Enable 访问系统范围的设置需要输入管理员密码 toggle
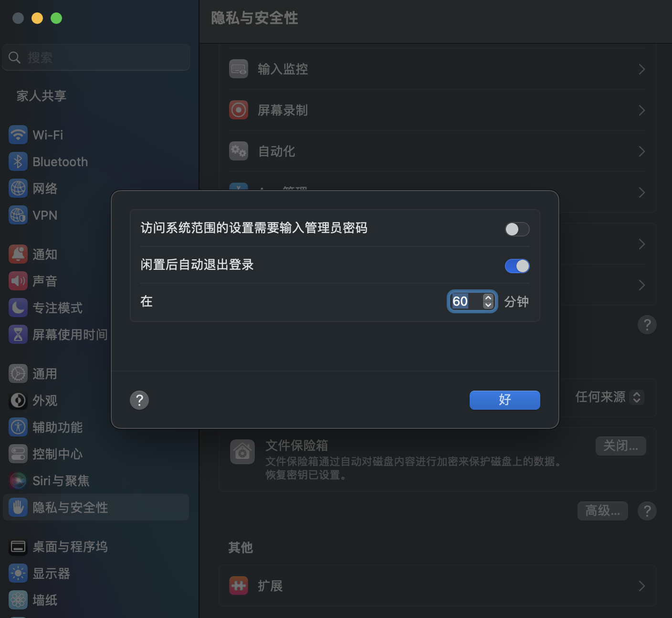 (x=517, y=229)
